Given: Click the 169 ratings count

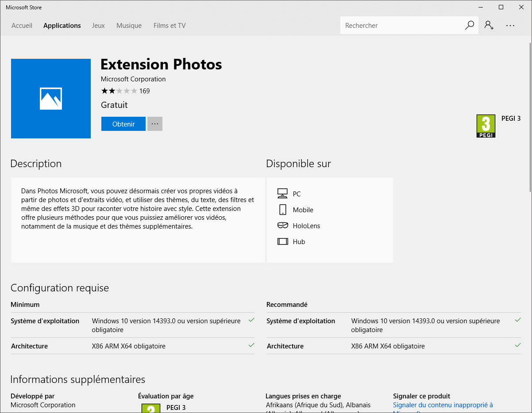Looking at the screenshot, I should click(x=144, y=91).
